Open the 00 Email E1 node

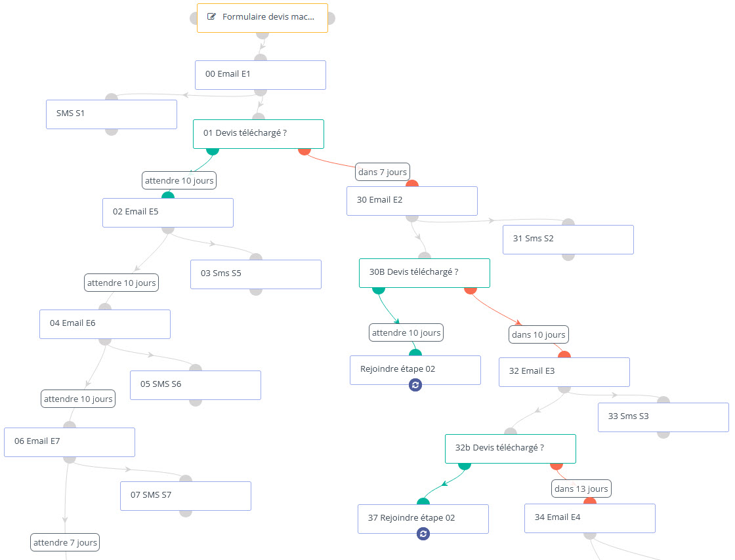point(261,75)
